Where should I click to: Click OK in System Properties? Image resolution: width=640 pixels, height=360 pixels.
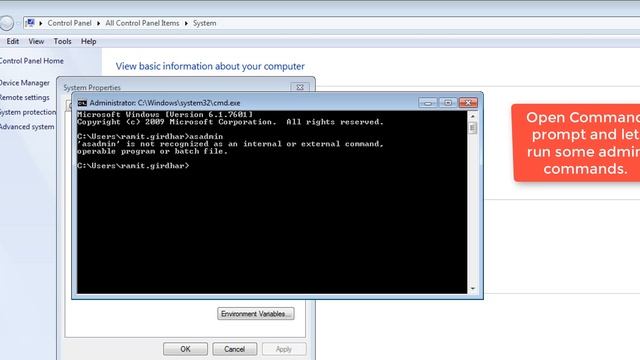[x=185, y=349]
